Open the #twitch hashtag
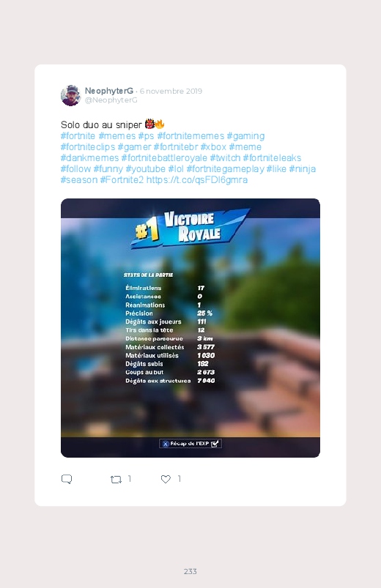The width and height of the screenshot is (381, 588). (225, 158)
